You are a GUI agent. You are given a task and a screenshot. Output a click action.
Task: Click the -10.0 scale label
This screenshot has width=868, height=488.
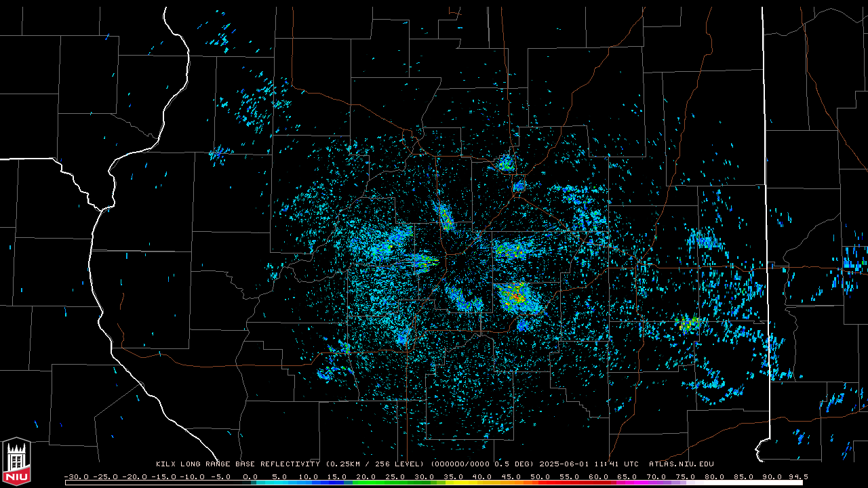(x=193, y=477)
